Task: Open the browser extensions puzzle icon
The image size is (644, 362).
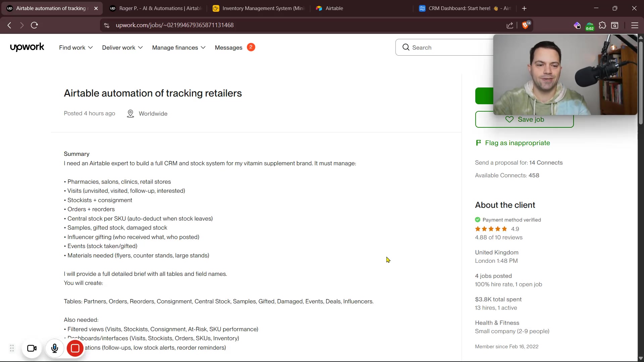Action: pyautogui.click(x=602, y=25)
